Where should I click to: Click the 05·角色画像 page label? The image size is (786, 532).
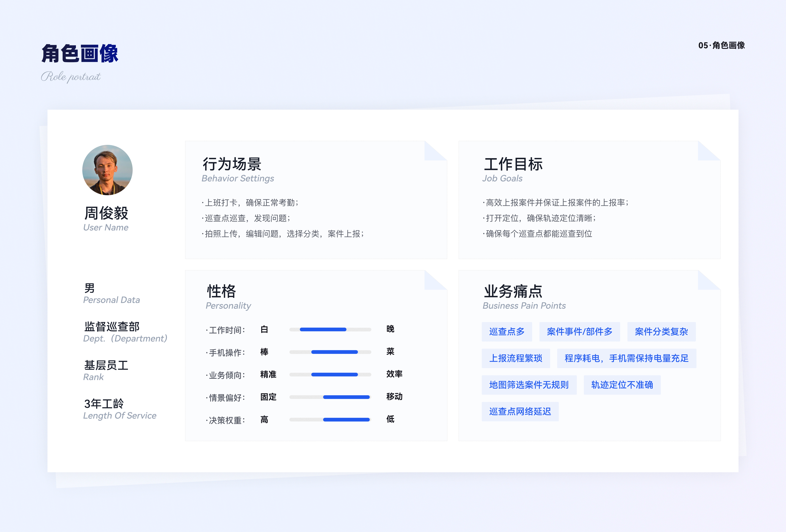[721, 45]
